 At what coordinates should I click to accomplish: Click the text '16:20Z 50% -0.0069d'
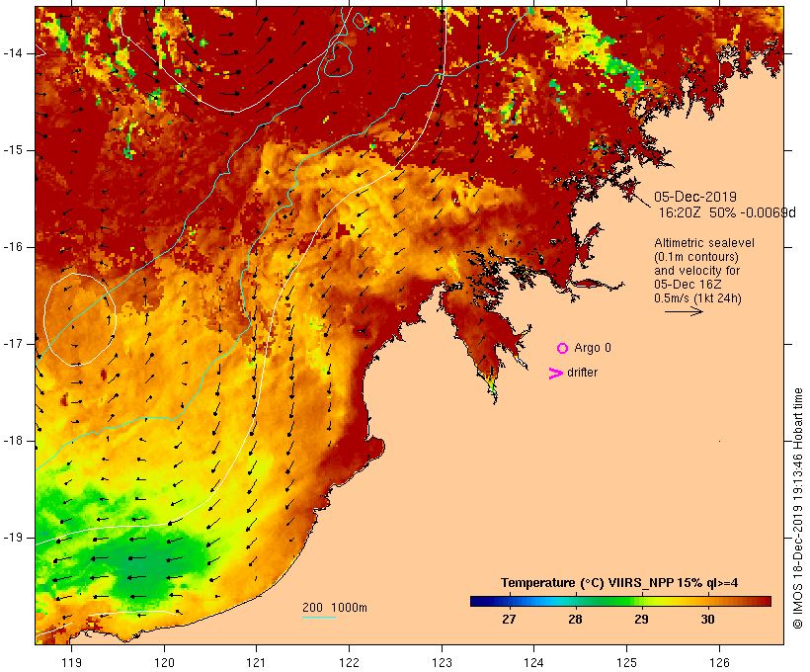pyautogui.click(x=727, y=212)
